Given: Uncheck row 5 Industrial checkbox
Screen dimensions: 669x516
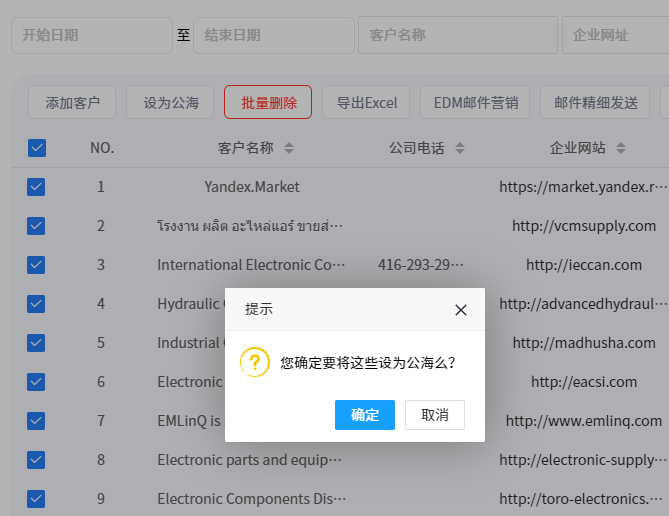Looking at the screenshot, I should [36, 343].
